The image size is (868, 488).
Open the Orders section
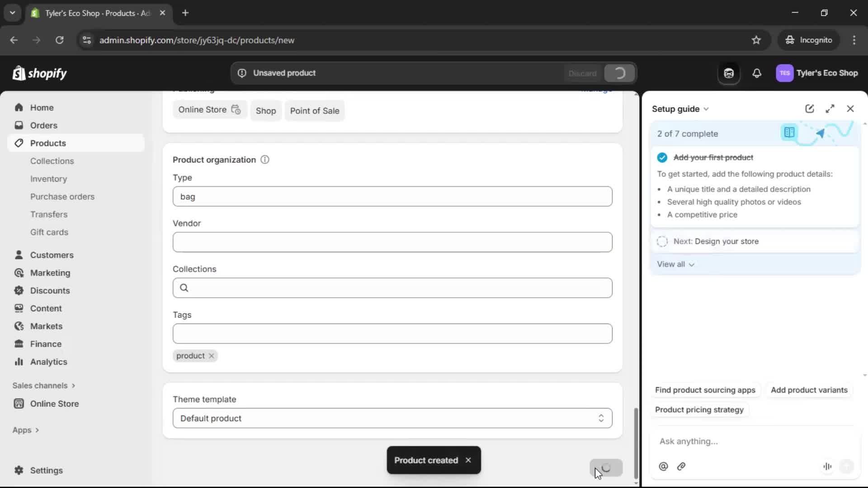pos(43,125)
